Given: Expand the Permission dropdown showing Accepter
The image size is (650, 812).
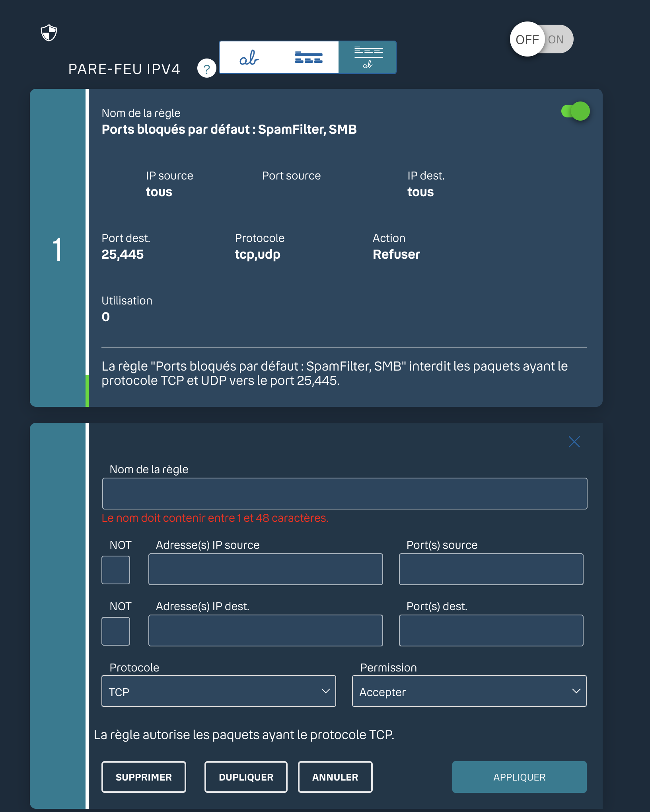Looking at the screenshot, I should point(469,691).
